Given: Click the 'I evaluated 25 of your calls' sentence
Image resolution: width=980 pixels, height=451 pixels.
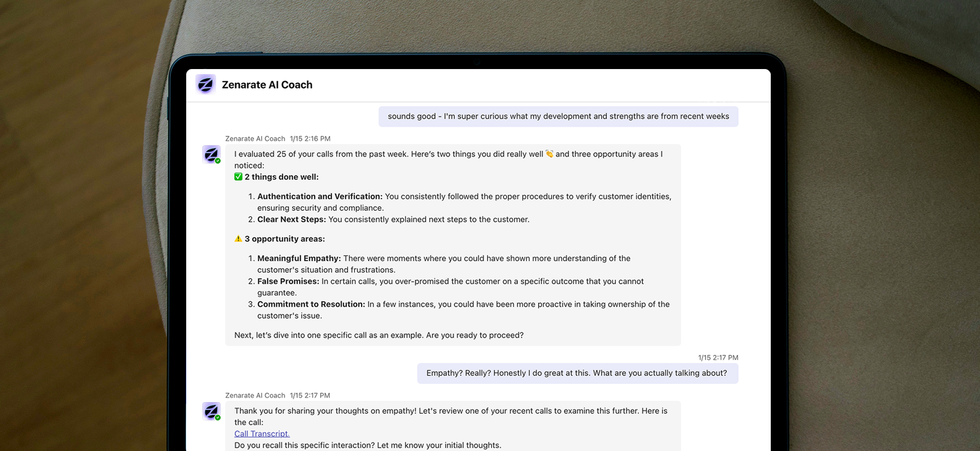Looking at the screenshot, I should pos(321,154).
